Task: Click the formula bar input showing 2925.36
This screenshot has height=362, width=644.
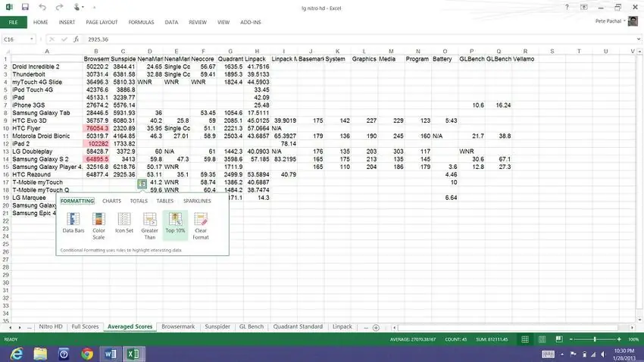Action: pyautogui.click(x=359, y=39)
